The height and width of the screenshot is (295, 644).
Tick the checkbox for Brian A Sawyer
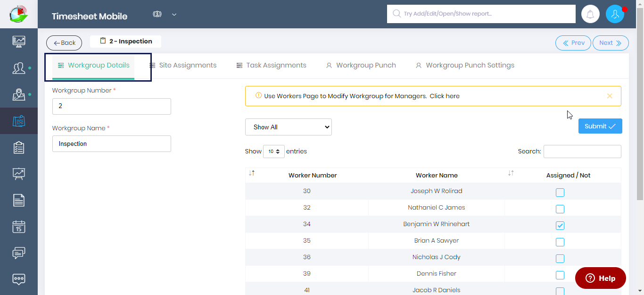[560, 242]
